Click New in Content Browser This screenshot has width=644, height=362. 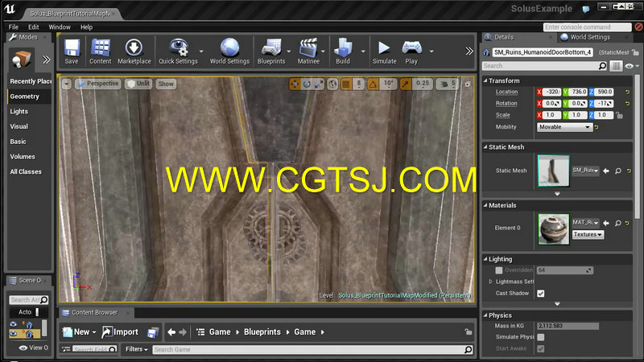point(79,332)
